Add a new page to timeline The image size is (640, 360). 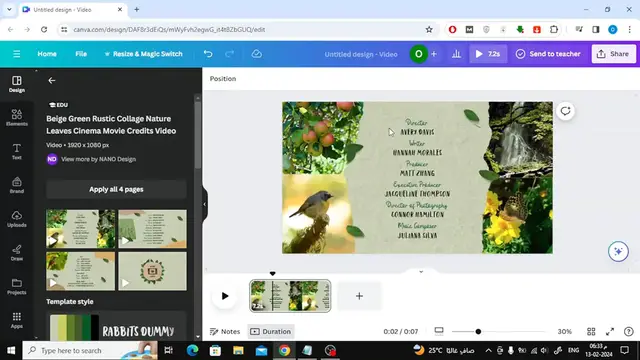pos(359,296)
